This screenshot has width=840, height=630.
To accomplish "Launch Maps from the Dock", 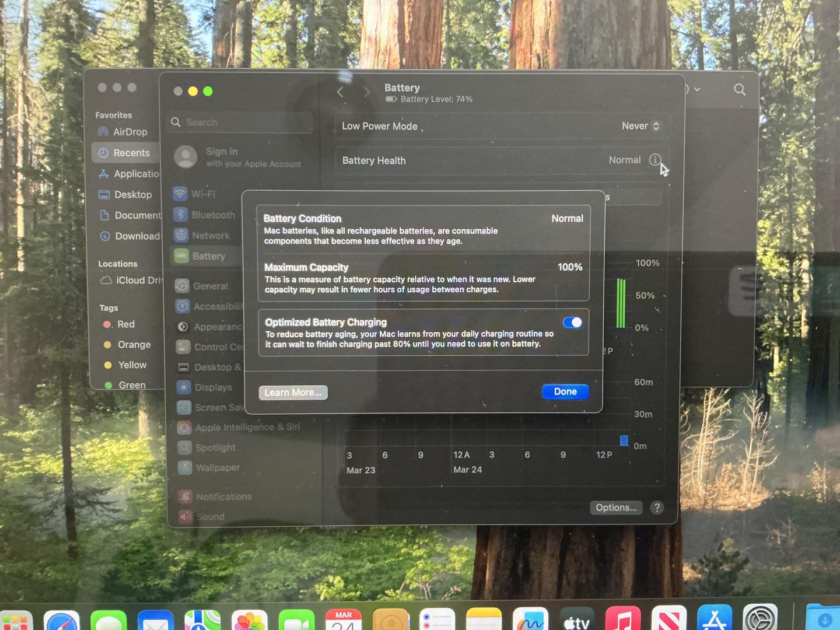I will [202, 621].
